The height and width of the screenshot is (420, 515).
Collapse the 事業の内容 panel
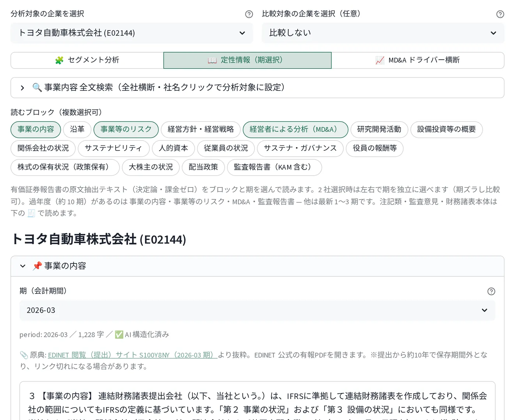click(x=257, y=266)
